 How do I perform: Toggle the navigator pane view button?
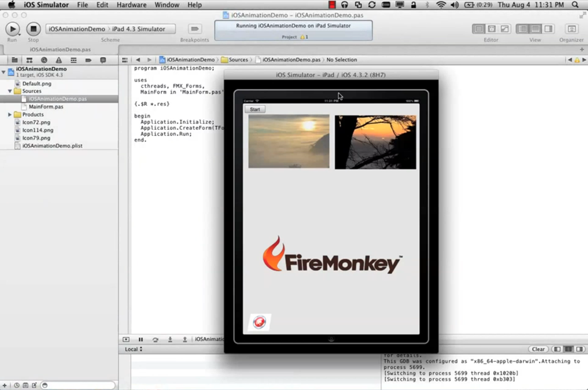tap(523, 29)
